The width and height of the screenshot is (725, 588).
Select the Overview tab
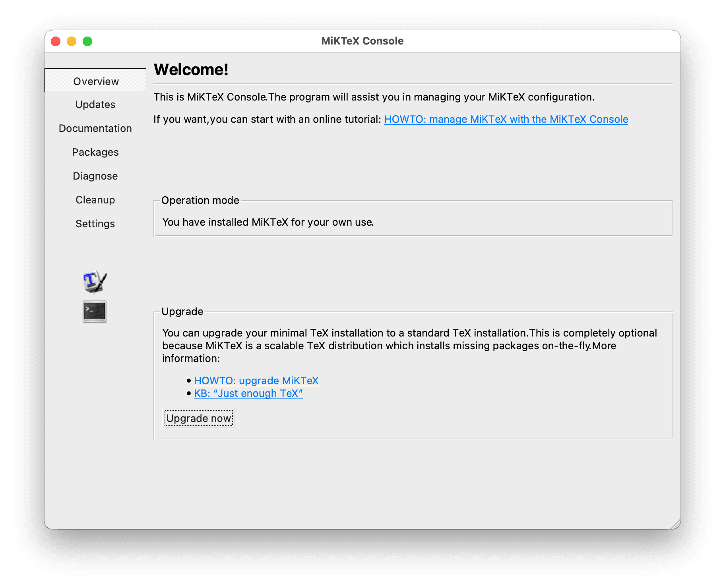click(96, 81)
